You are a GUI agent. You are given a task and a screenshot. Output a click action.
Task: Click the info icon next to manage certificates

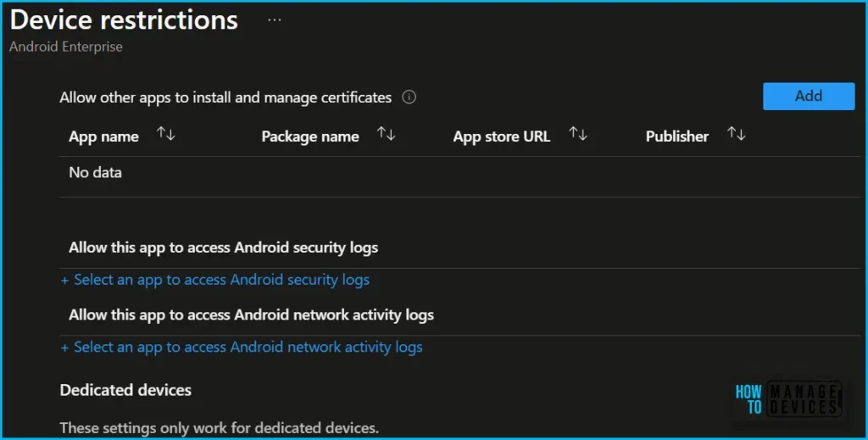click(409, 97)
